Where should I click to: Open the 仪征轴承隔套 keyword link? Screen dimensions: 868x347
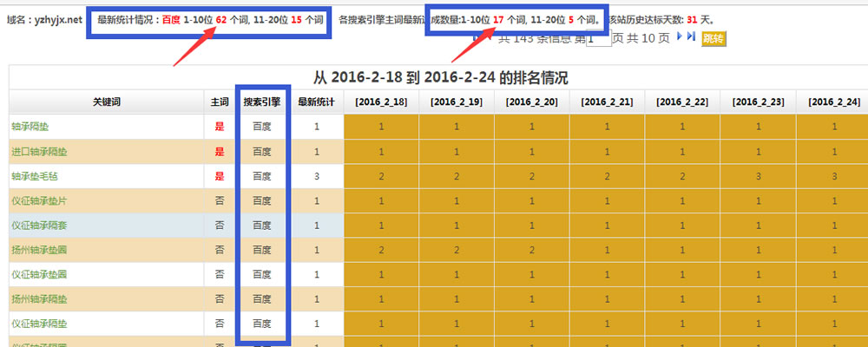39,226
